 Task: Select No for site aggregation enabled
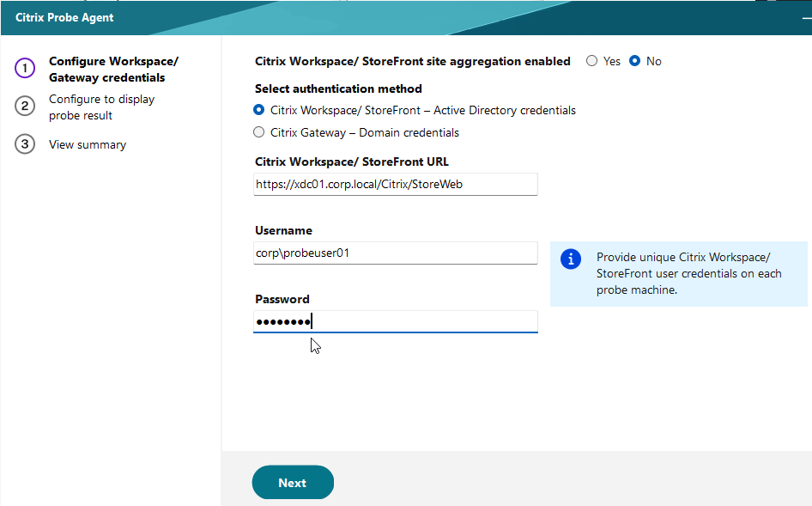[x=634, y=61]
